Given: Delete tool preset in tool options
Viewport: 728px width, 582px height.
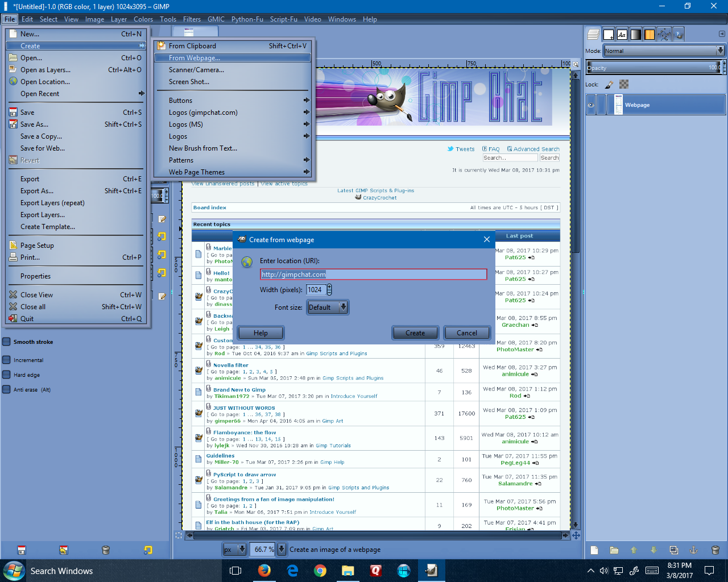Looking at the screenshot, I should coord(105,550).
